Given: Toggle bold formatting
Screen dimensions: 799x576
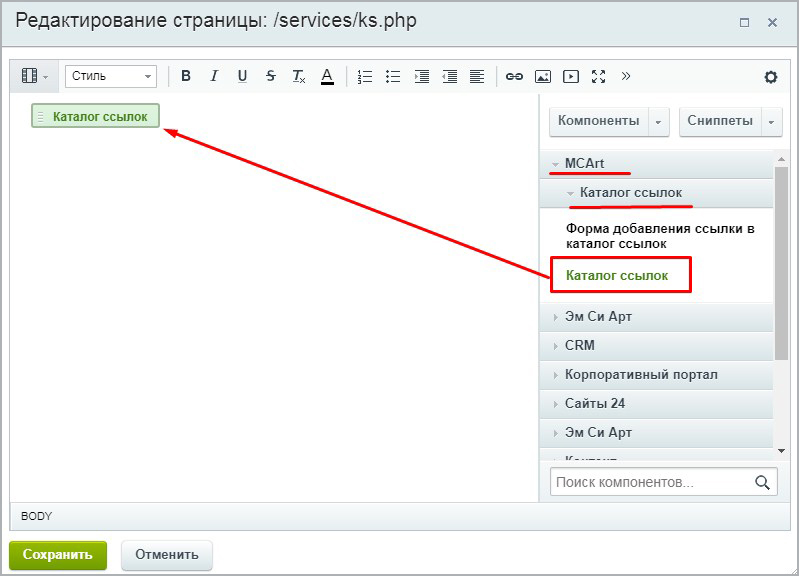Looking at the screenshot, I should (x=186, y=76).
